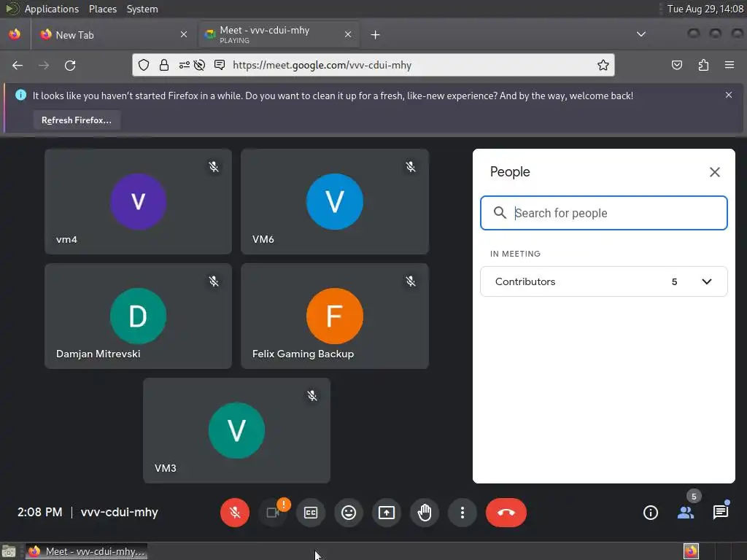Click the IN MEETING section label
Image resolution: width=747 pixels, height=560 pixels.
[x=515, y=254]
